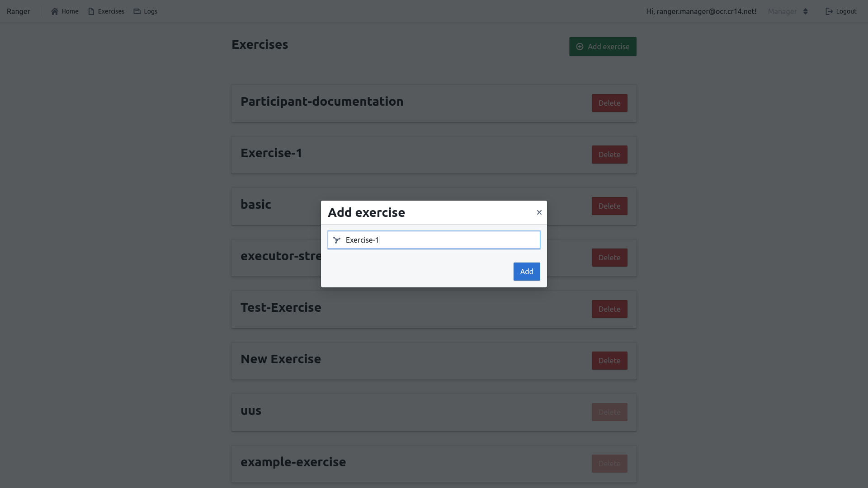Switch to the Logs page
Viewport: 868px width, 488px height.
point(151,11)
